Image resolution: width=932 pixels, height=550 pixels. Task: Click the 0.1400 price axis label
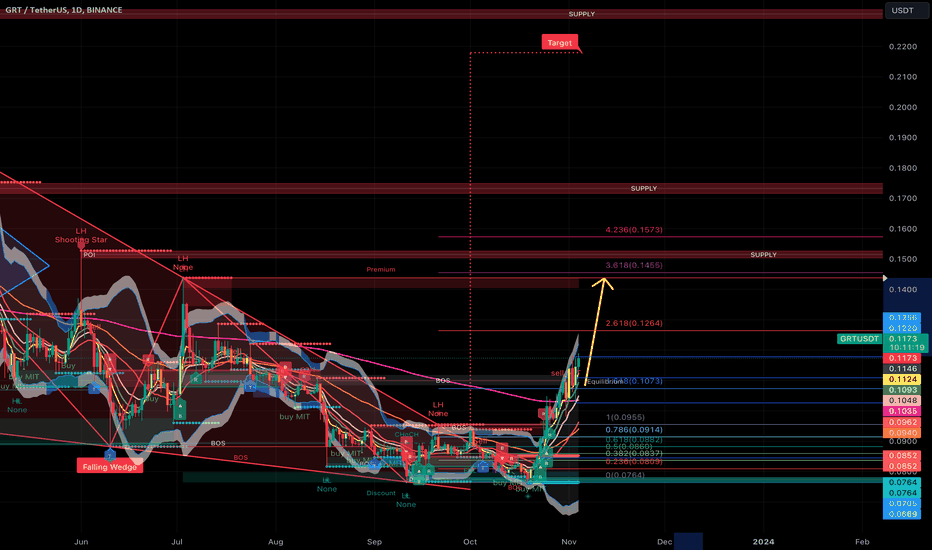coord(902,289)
